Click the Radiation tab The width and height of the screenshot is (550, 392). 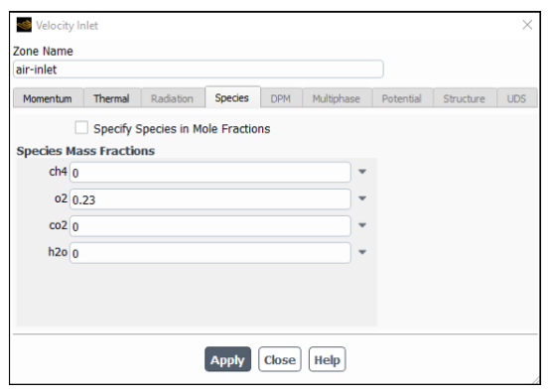172,98
